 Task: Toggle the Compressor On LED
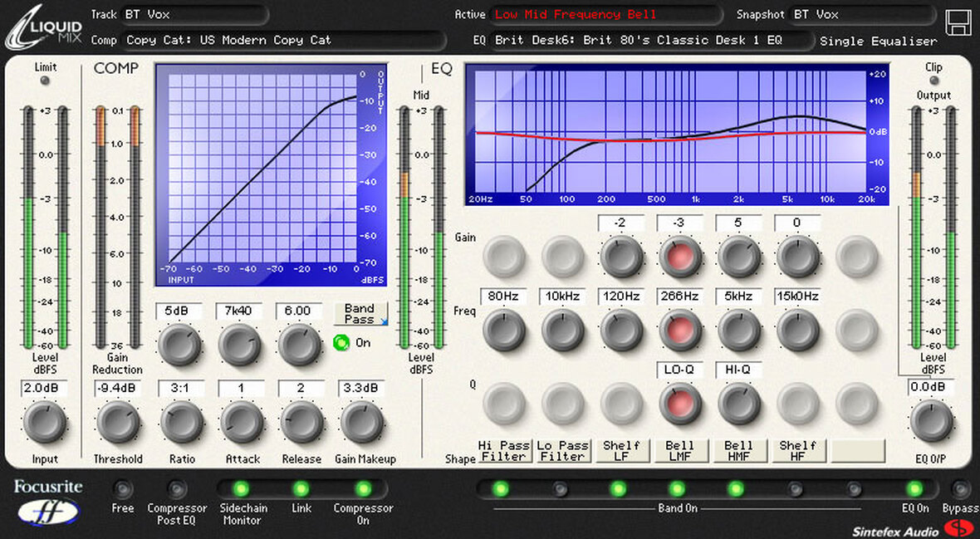[363, 489]
